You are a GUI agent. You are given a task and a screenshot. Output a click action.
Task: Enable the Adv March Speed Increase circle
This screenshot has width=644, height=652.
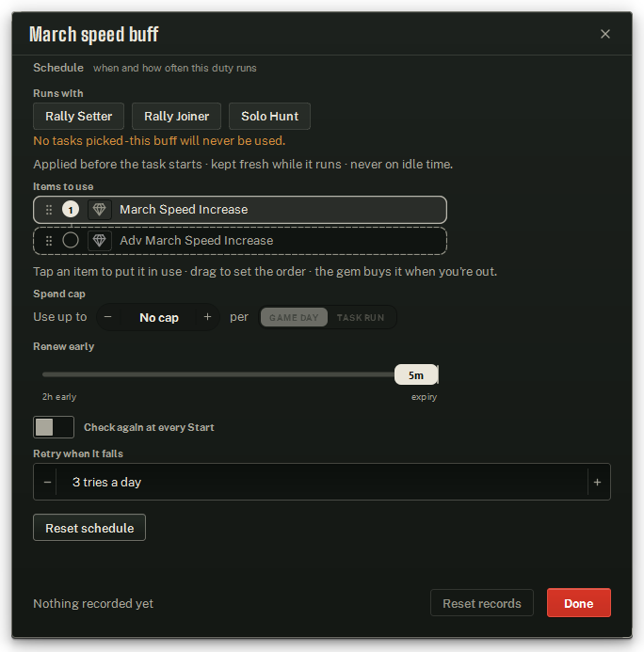71,240
